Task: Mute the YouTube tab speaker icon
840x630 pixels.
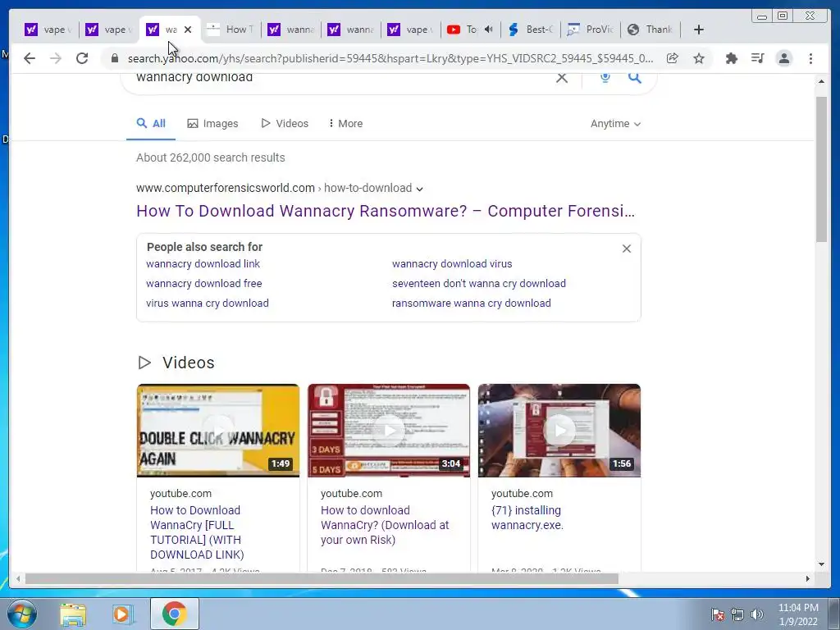Action: tap(488, 30)
